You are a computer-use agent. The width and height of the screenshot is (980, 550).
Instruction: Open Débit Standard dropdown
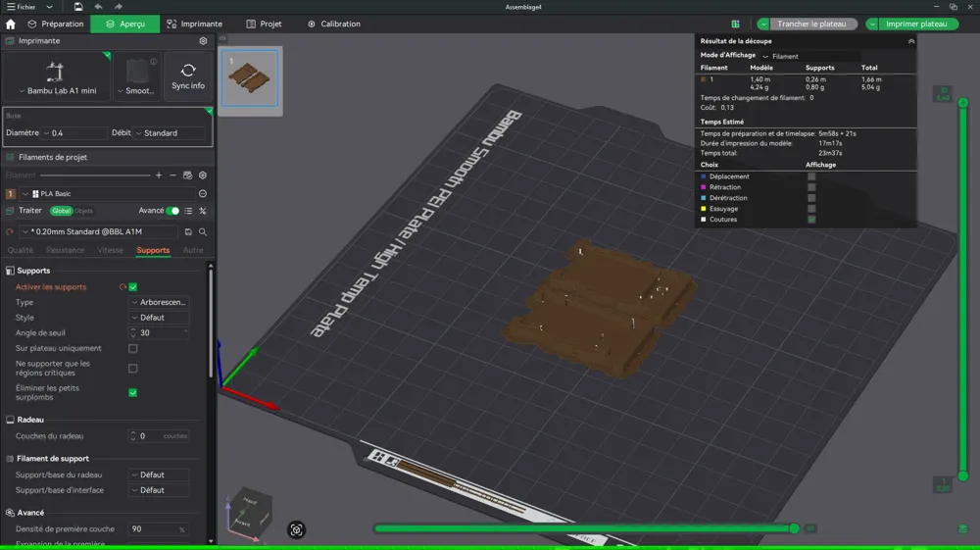click(170, 133)
